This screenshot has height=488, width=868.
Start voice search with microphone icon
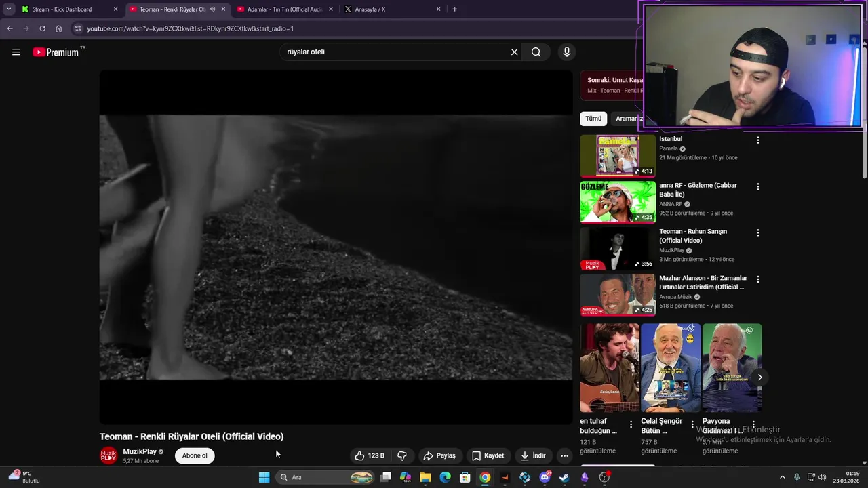pyautogui.click(x=567, y=52)
